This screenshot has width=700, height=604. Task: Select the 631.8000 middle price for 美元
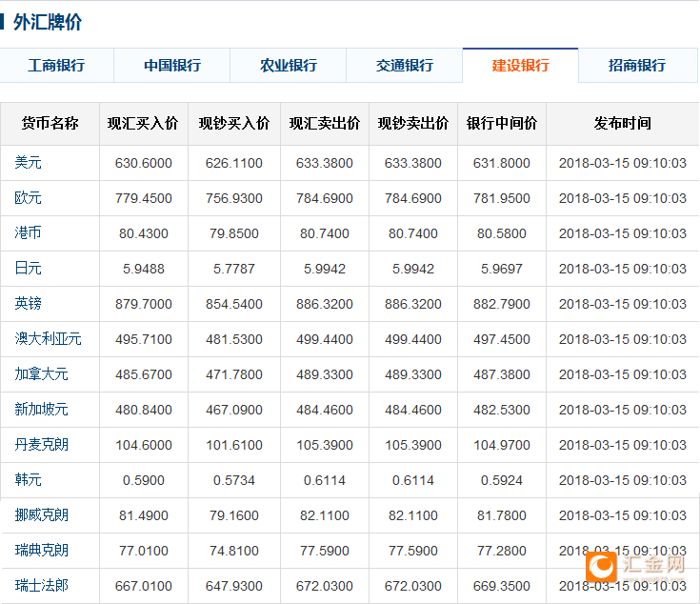click(502, 163)
